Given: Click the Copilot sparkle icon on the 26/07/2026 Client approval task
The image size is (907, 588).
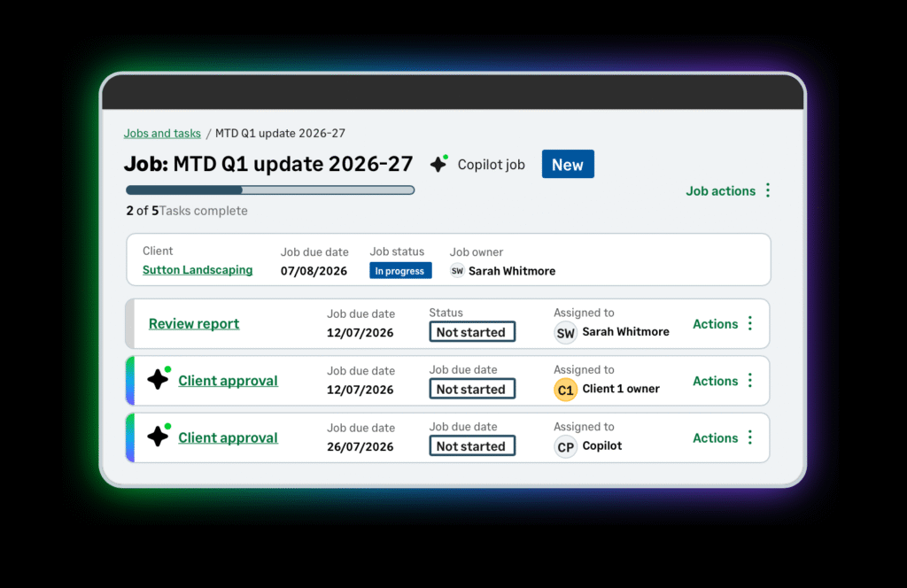Looking at the screenshot, I should coord(159,437).
